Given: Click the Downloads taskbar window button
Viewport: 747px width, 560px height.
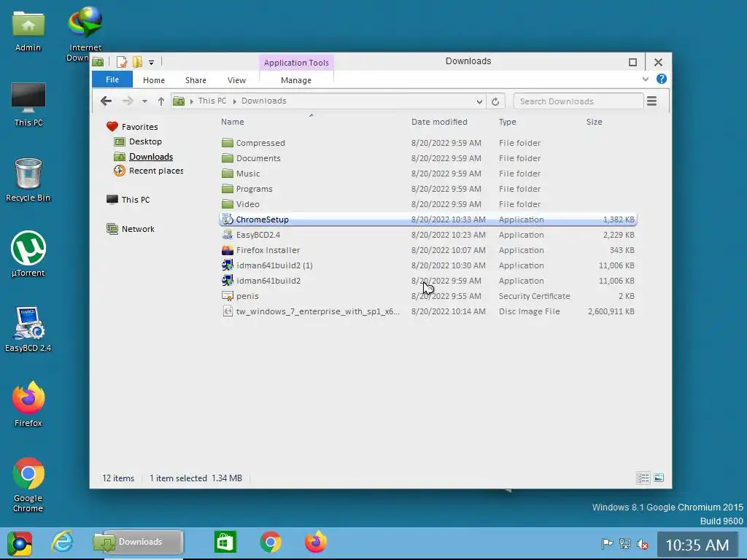Looking at the screenshot, I should click(x=138, y=542).
